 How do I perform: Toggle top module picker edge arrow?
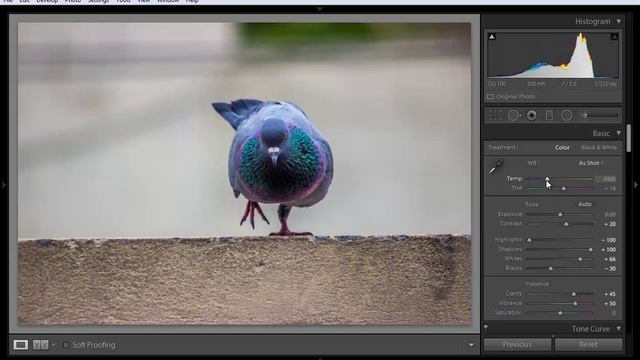(320, 9)
